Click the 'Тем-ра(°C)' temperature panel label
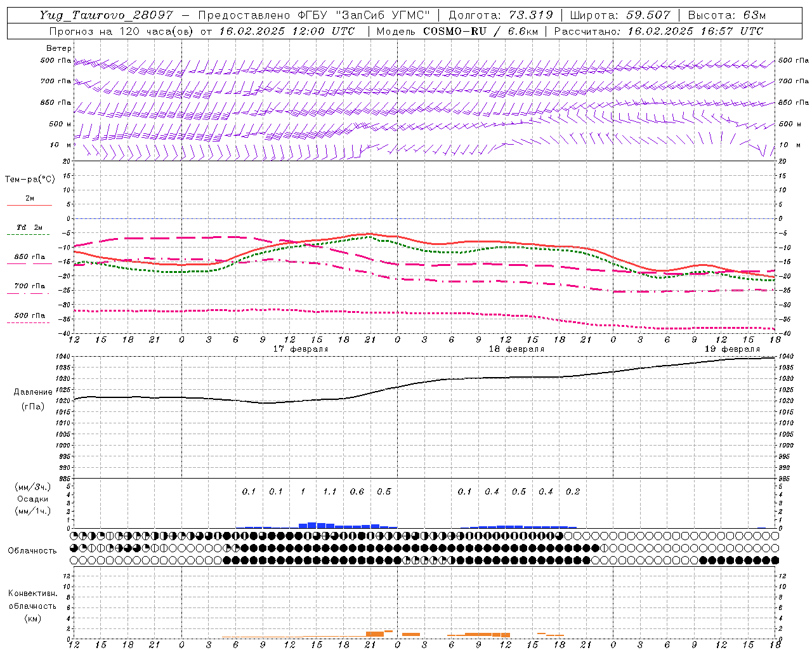This screenshot has height=650, width=812. click(30, 180)
